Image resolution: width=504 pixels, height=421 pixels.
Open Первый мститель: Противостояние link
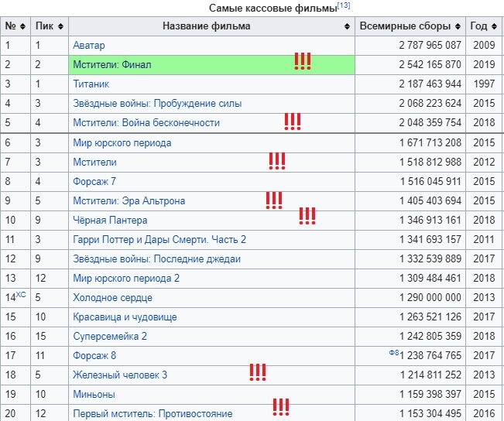click(153, 413)
